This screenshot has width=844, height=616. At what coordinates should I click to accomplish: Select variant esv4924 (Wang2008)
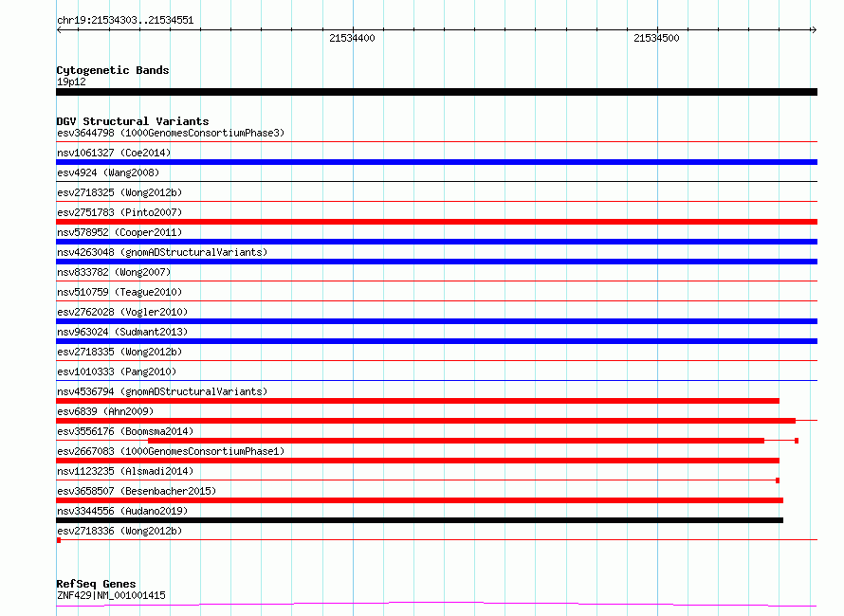tap(108, 172)
